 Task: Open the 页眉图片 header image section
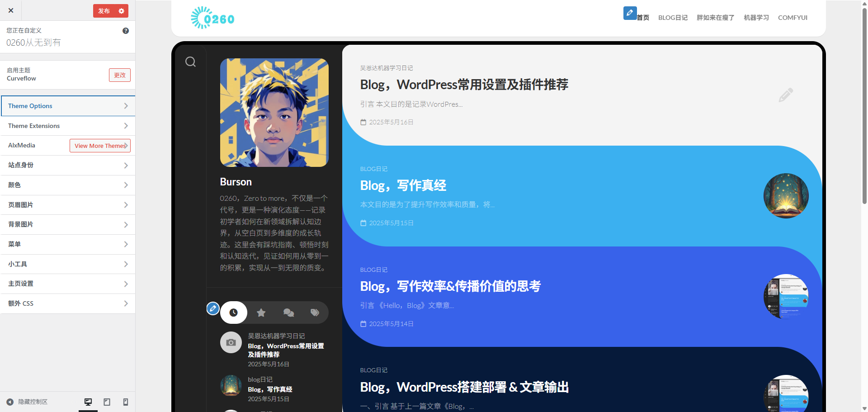pos(68,205)
